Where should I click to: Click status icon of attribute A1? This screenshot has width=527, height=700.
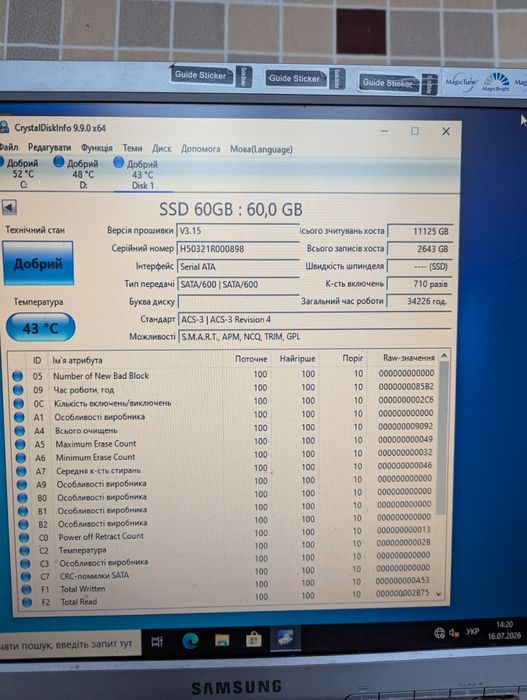point(19,417)
